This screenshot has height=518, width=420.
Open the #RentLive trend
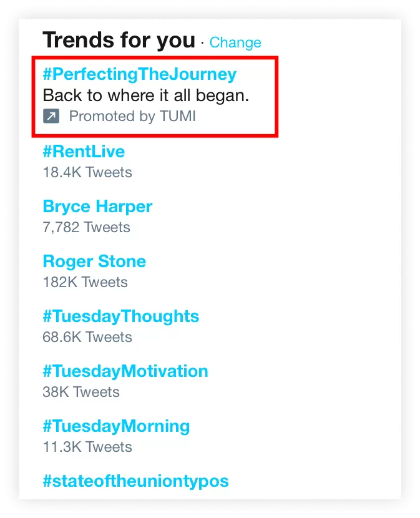pyautogui.click(x=84, y=152)
